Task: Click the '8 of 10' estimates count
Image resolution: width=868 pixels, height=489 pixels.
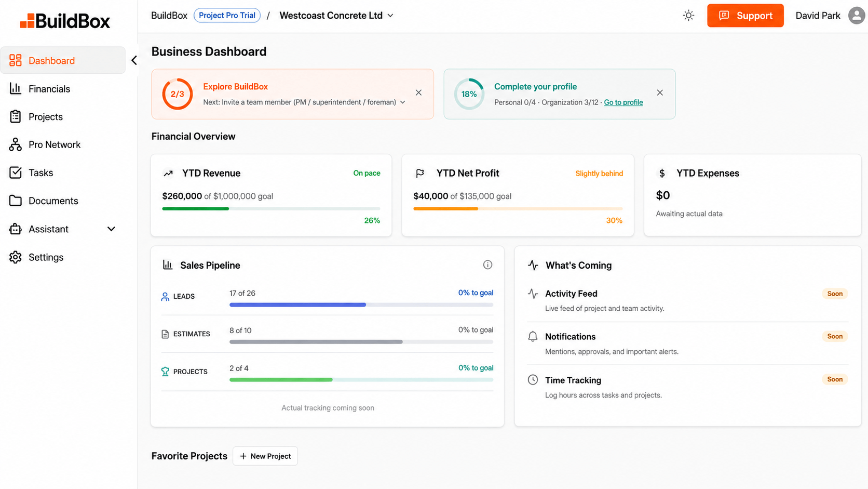Action: (240, 330)
